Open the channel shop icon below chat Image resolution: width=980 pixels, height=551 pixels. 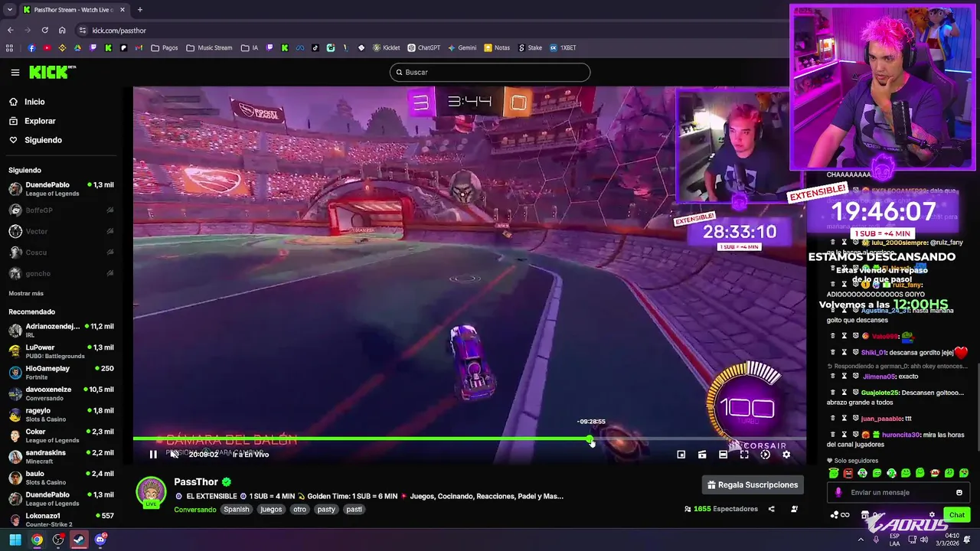[x=865, y=515]
